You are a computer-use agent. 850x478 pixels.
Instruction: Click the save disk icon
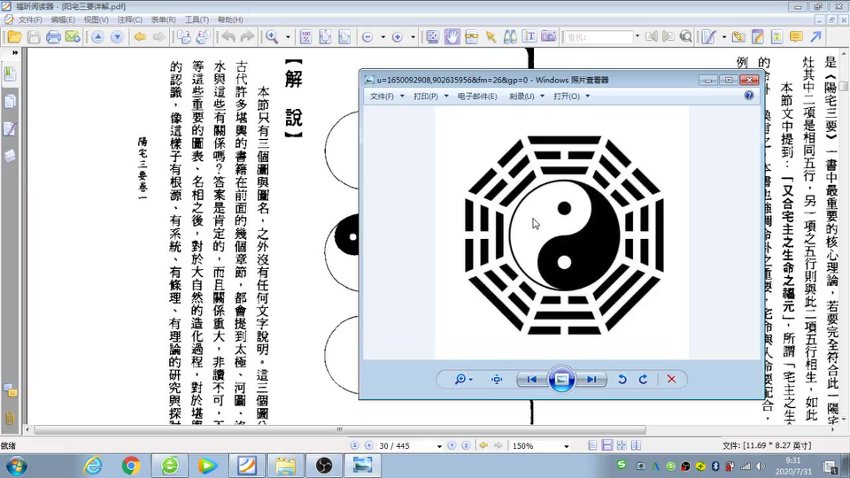34,37
